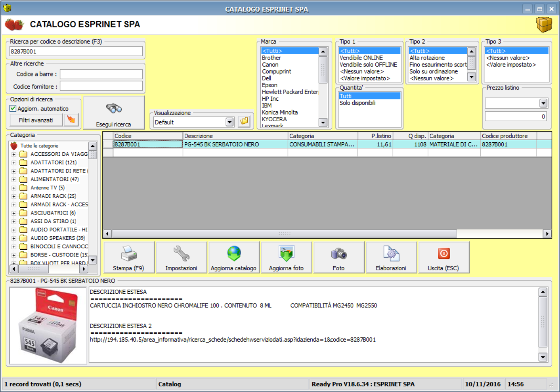This screenshot has width=560, height=392.
Task: Click the Q disp. column header
Action: click(x=411, y=136)
